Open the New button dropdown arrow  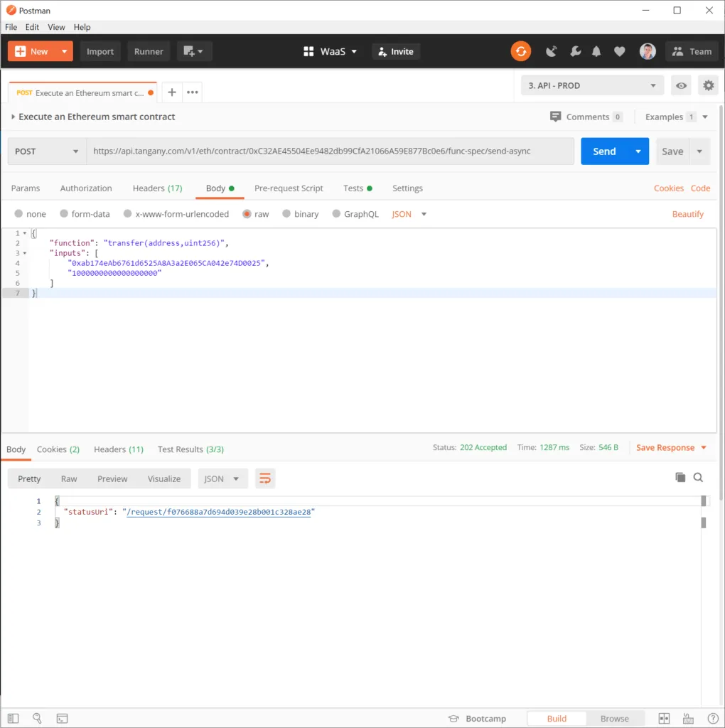click(x=65, y=51)
